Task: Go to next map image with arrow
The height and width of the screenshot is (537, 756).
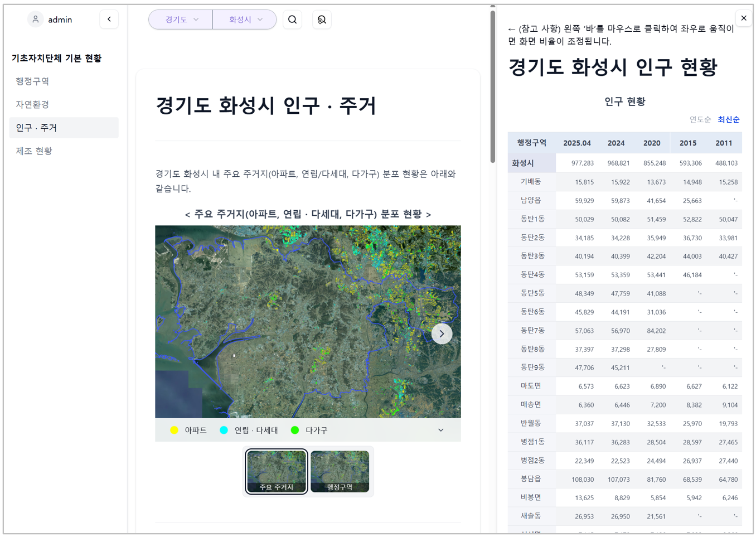Action: (x=442, y=333)
